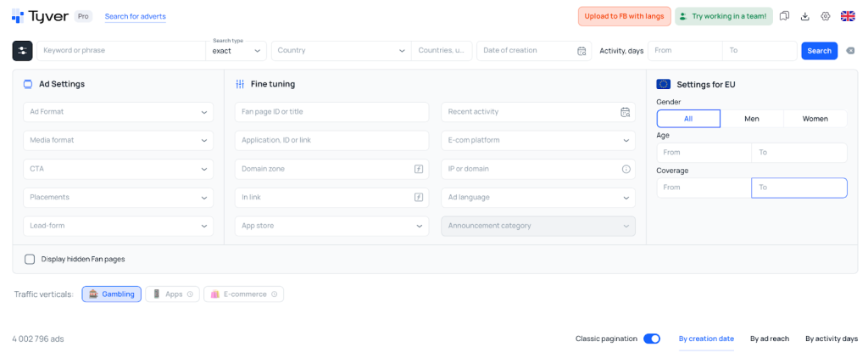868x353 pixels.
Task: Click the blue Search button
Action: pyautogui.click(x=819, y=51)
